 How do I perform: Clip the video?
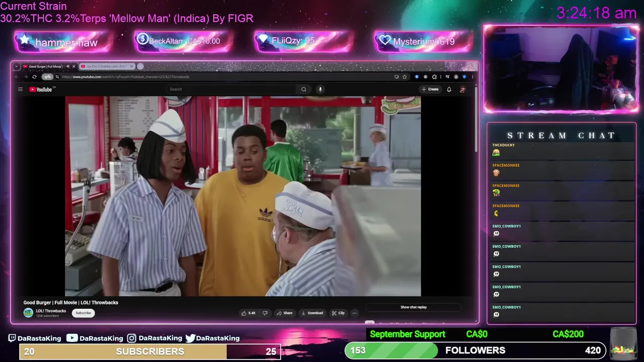pos(338,313)
